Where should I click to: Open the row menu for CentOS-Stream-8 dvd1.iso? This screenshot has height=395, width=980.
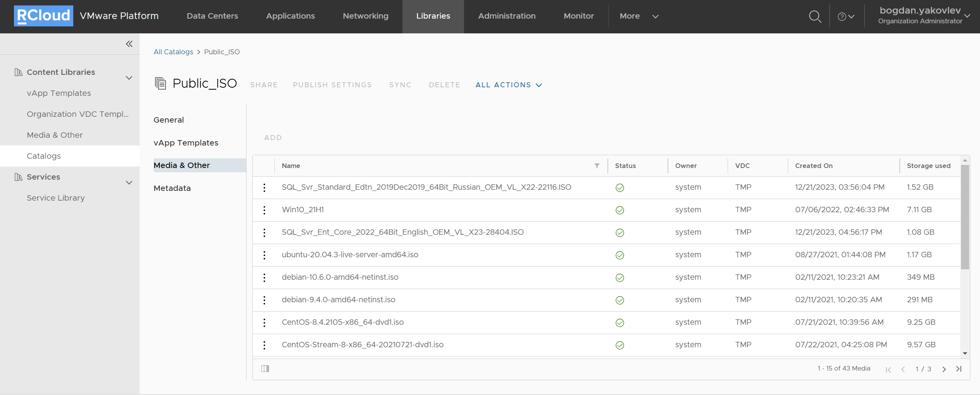[x=264, y=345]
